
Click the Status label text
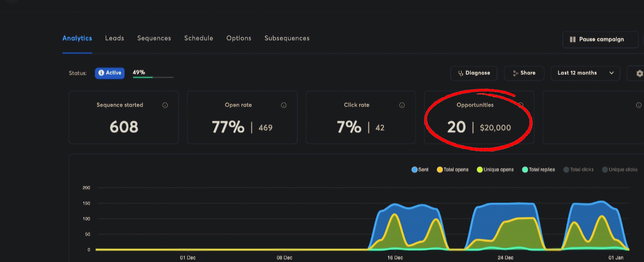click(78, 73)
